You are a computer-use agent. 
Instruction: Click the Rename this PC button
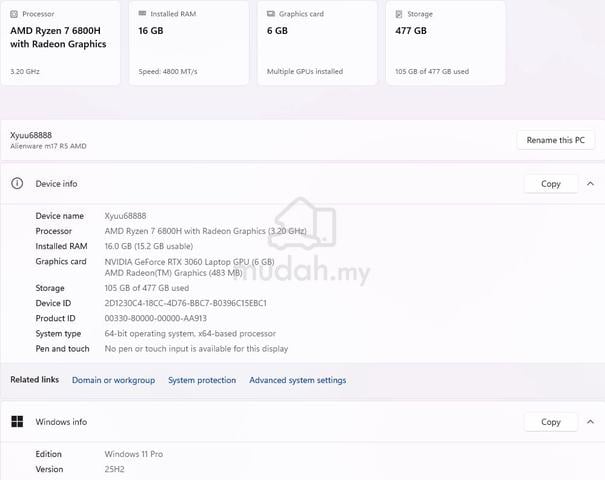pos(556,140)
